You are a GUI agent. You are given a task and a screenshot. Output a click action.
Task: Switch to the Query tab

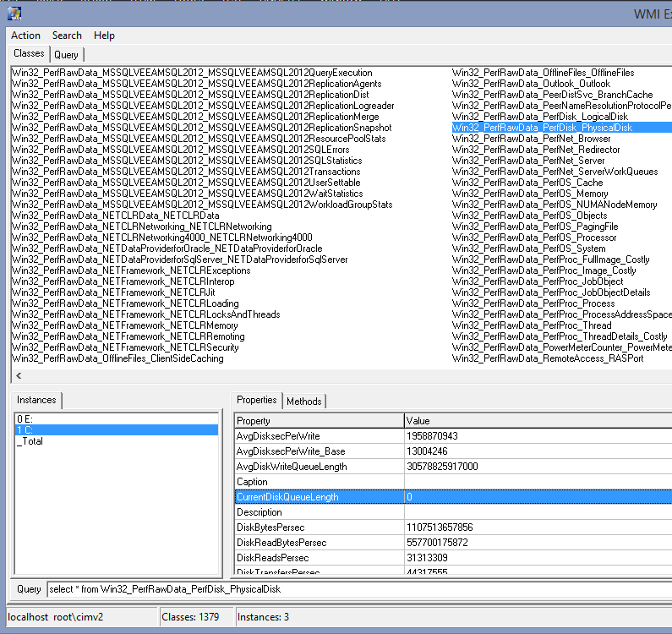66,55
